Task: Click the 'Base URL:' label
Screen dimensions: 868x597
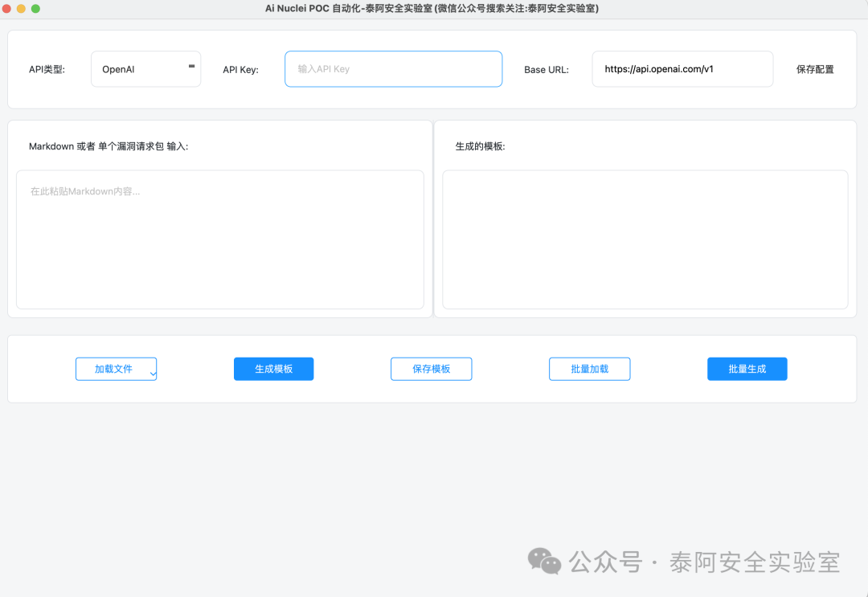Action: (x=547, y=70)
